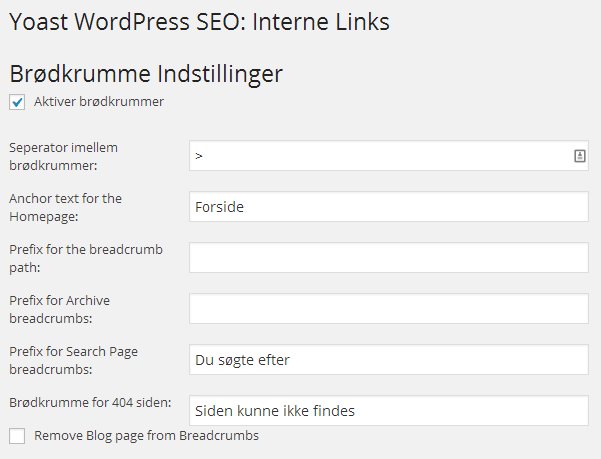Click the Siden kunne ikke findes field
This screenshot has height=459, width=601.
389,410
